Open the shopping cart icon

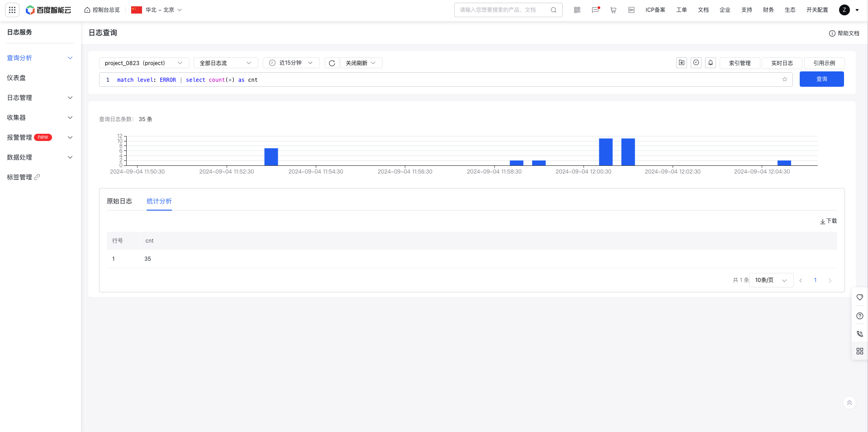613,10
